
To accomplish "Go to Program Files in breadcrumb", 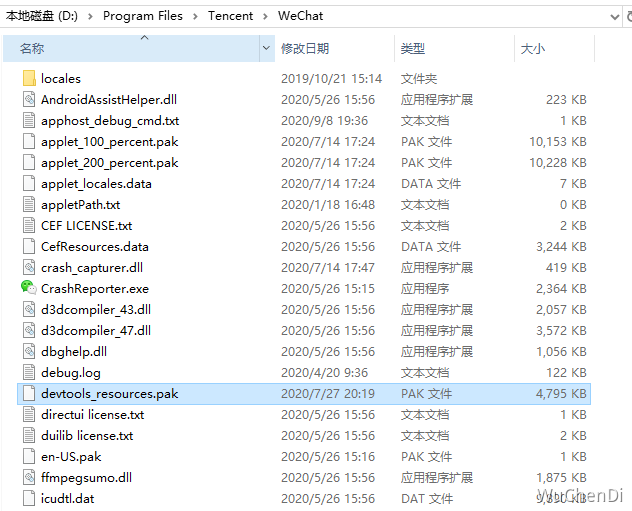I will (x=143, y=16).
